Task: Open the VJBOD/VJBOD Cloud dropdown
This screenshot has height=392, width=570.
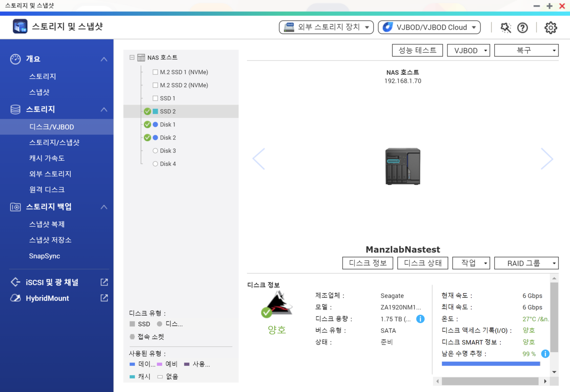Action: [429, 27]
